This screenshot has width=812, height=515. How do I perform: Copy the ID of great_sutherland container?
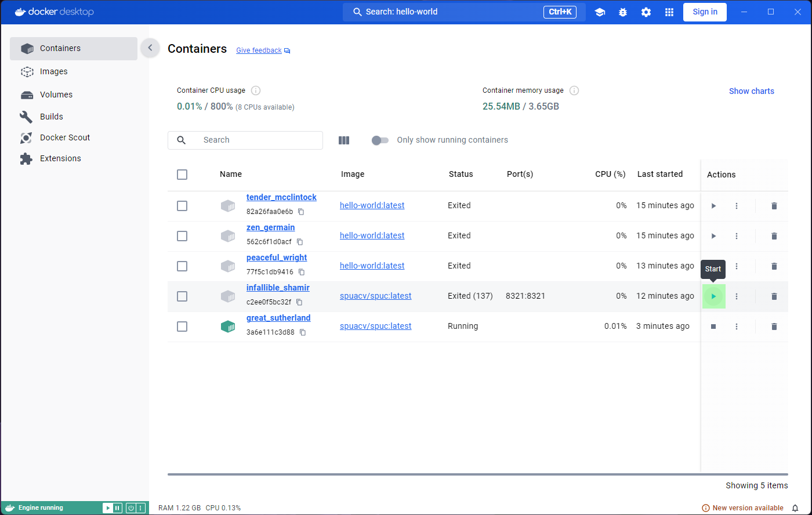click(303, 332)
